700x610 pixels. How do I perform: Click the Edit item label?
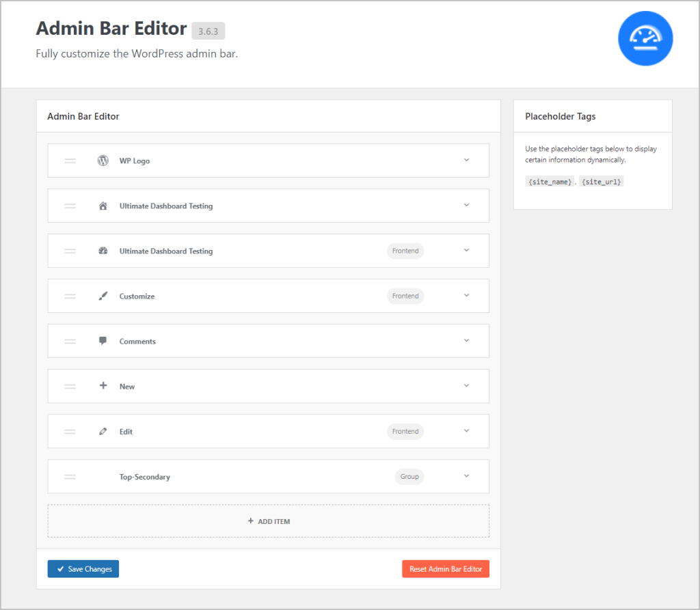(126, 432)
